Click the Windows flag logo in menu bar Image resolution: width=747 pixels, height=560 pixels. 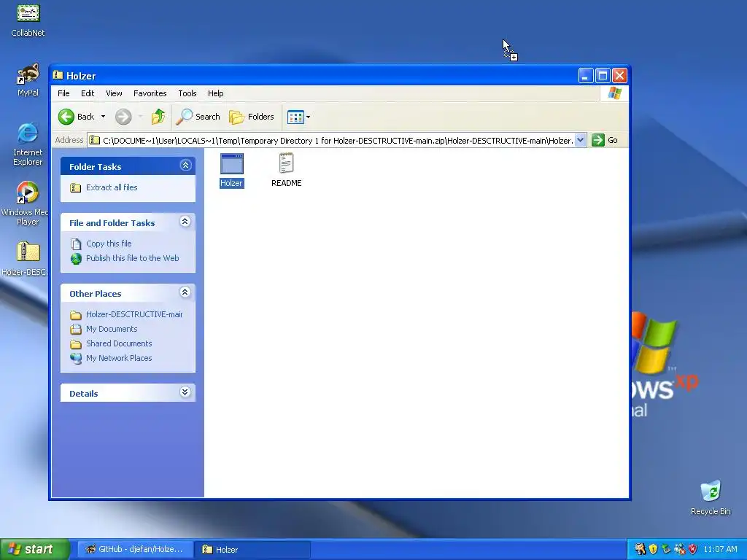[614, 93]
